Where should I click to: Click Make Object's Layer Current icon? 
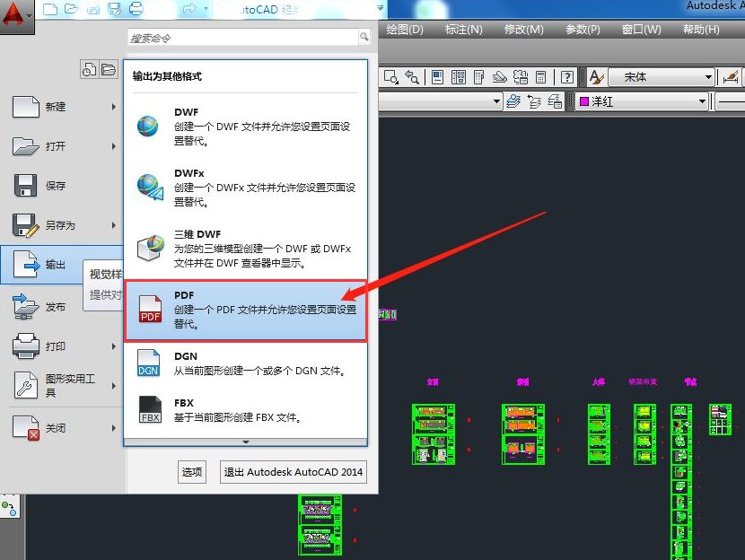[513, 101]
